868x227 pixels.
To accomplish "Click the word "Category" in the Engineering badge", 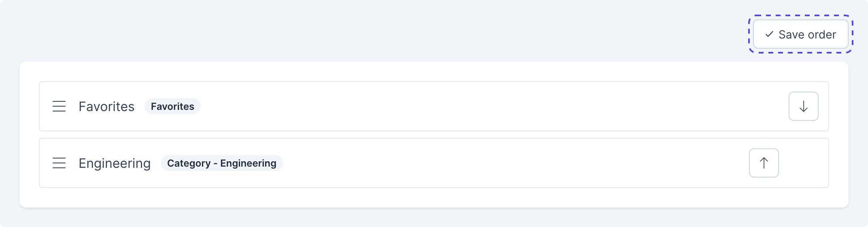I will 189,163.
